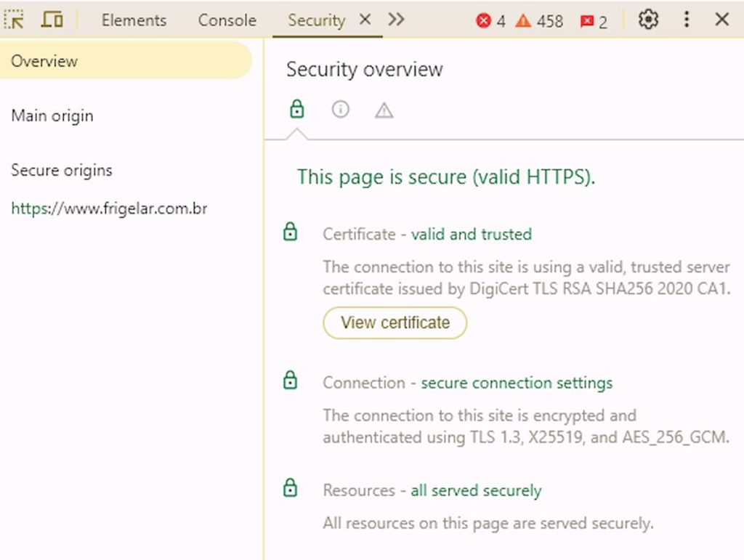The height and width of the screenshot is (560, 744).
Task: Close the Security tab
Action: pyautogui.click(x=365, y=20)
